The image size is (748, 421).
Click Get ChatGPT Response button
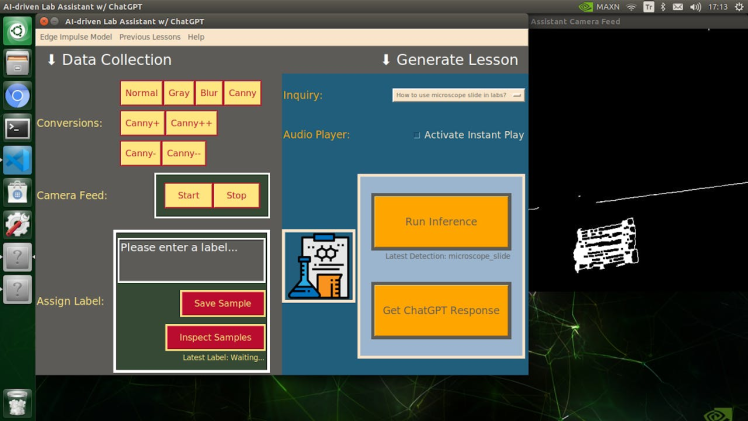pos(441,310)
